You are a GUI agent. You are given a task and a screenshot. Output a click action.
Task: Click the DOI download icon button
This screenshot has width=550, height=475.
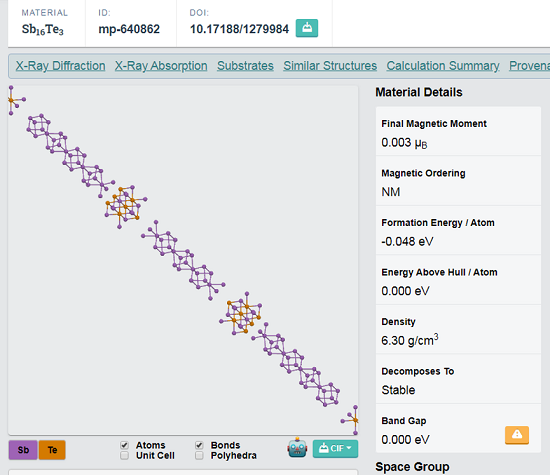click(307, 28)
